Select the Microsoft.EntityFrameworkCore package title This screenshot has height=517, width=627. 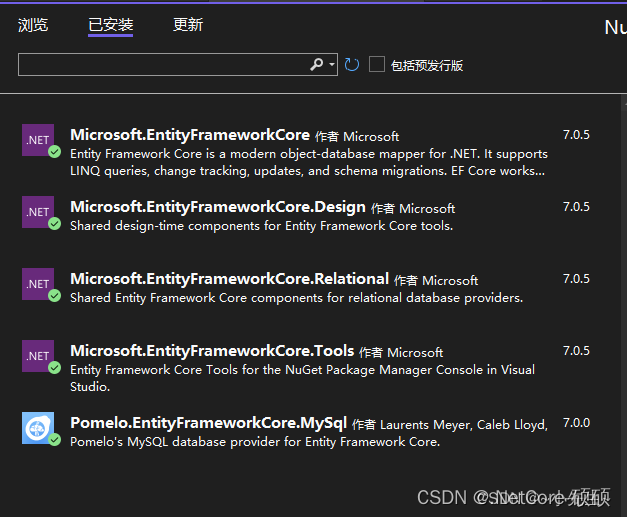[x=190, y=135]
